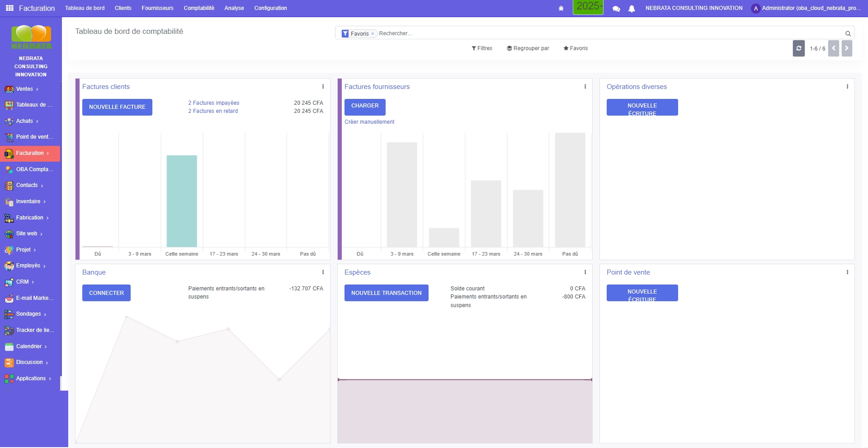Click the Créer manuellement link
Viewport: 868px width, 448px height.
pyautogui.click(x=369, y=122)
